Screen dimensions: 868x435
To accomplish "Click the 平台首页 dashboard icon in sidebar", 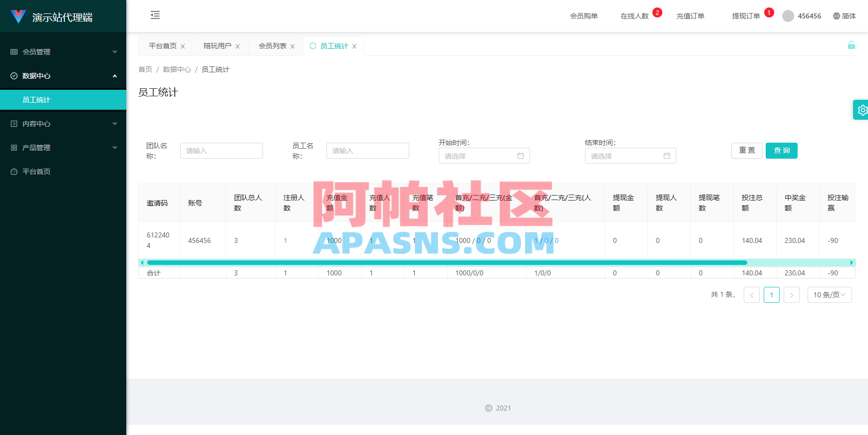I will pos(14,172).
